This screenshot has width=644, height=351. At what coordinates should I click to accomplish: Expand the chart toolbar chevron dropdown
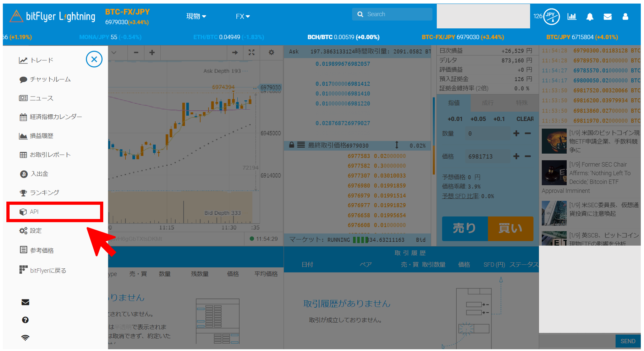tap(114, 53)
